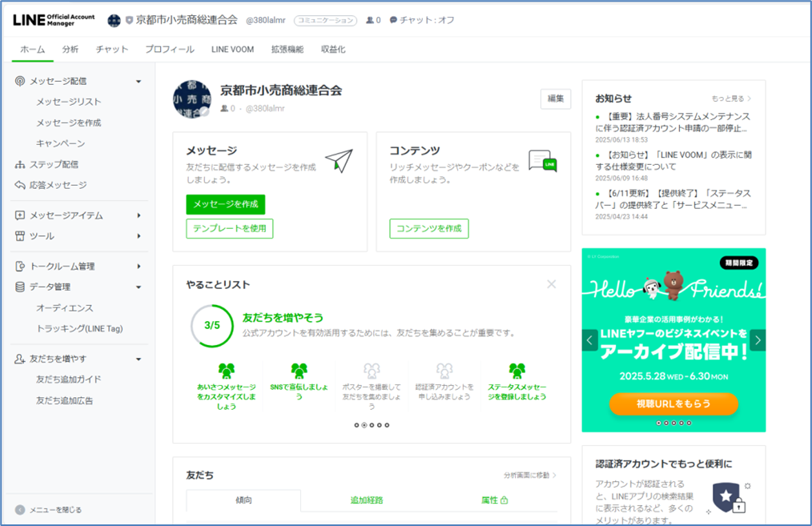Viewport: 812px width, 526px height.
Task: Open the トラッキング(LINE Tag) sidebar item
Action: coord(79,329)
